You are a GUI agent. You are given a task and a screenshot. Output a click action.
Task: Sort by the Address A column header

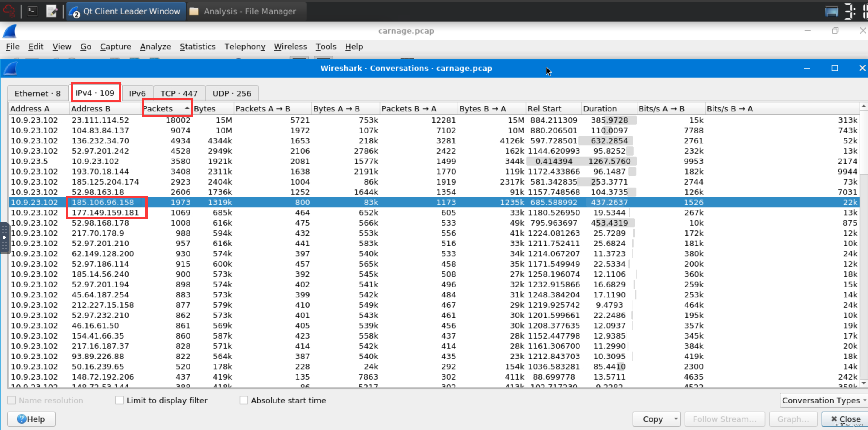point(39,109)
